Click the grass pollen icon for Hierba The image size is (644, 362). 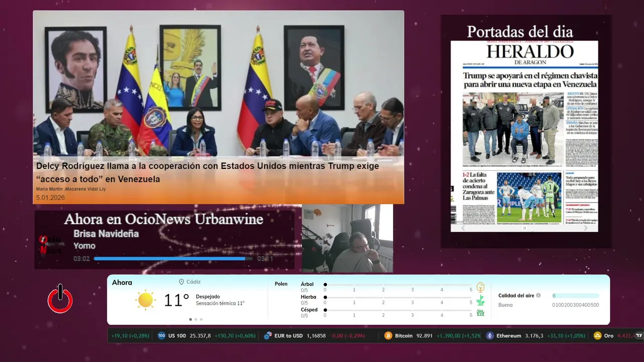(x=480, y=301)
